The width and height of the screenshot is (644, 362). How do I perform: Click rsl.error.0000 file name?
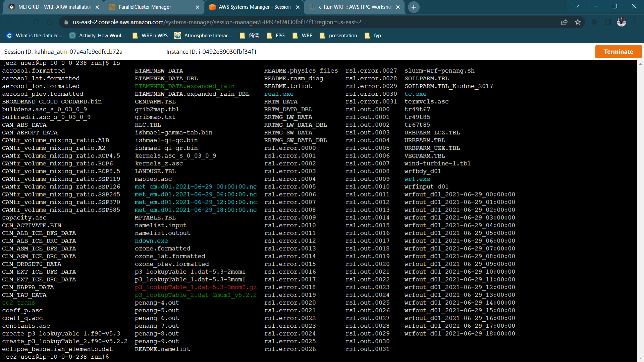point(290,148)
